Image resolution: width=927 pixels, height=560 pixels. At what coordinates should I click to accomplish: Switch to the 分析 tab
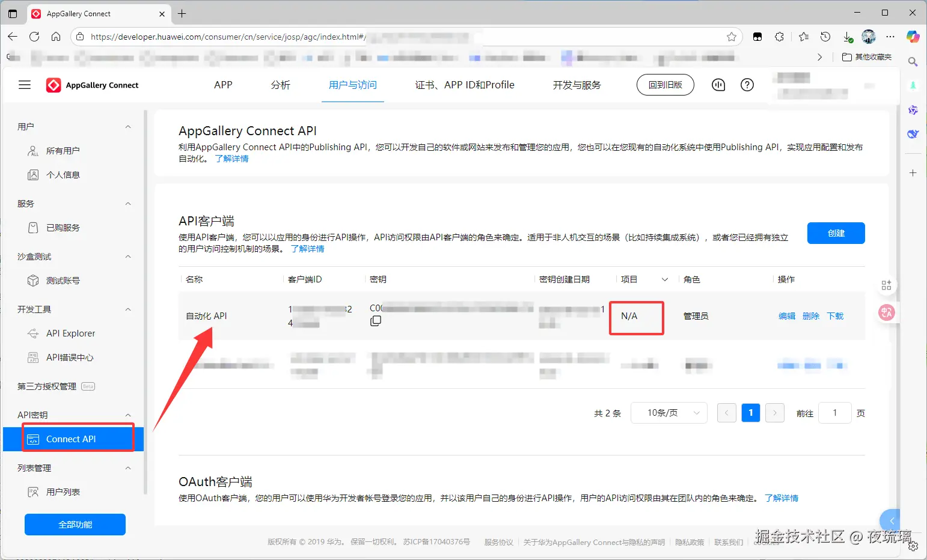tap(280, 85)
